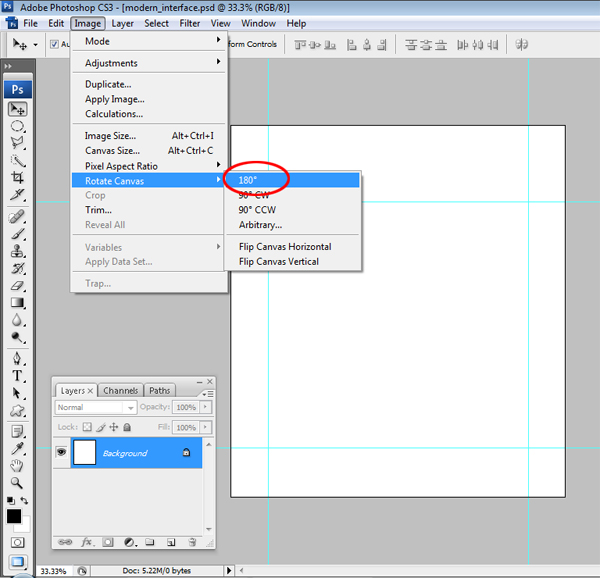
Task: Select the Slice tool
Action: point(17,194)
